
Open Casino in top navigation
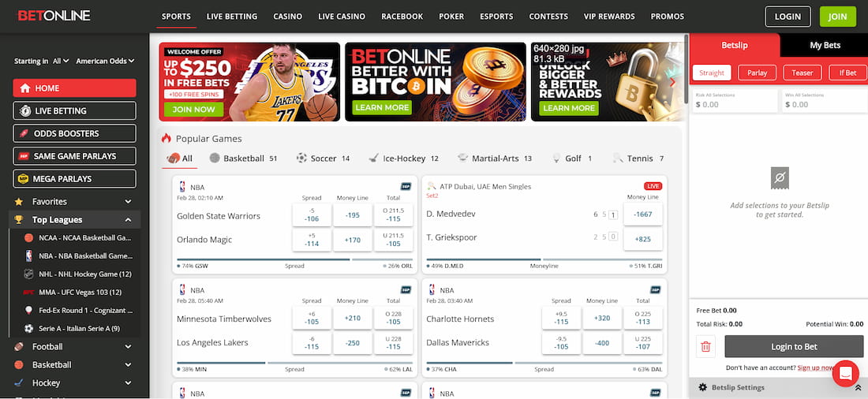[288, 17]
